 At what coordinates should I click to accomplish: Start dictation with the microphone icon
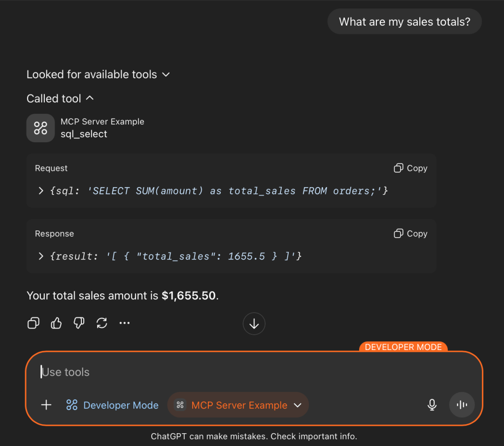click(x=432, y=405)
